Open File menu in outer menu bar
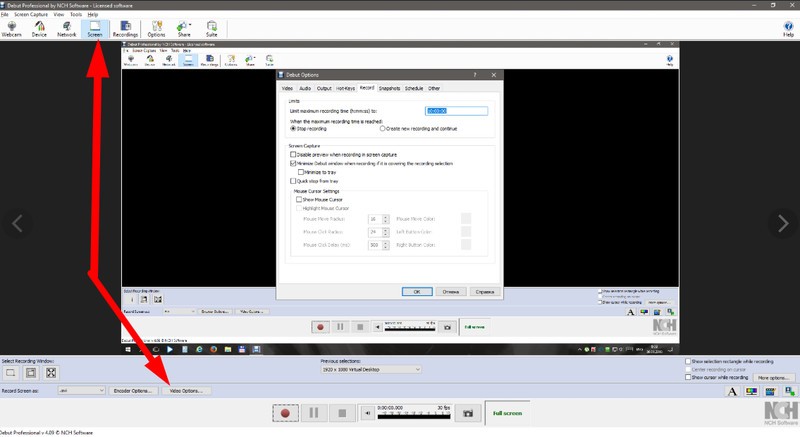This screenshot has width=800, height=437. [5, 14]
